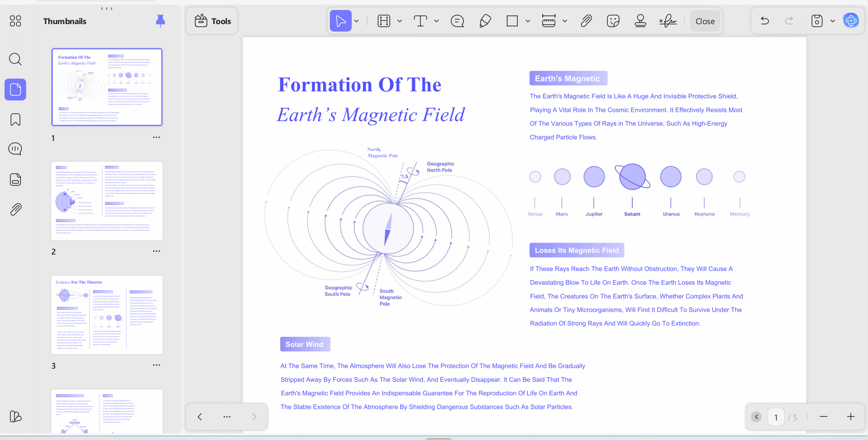Redo the last action
This screenshot has width=868, height=440.
point(789,21)
